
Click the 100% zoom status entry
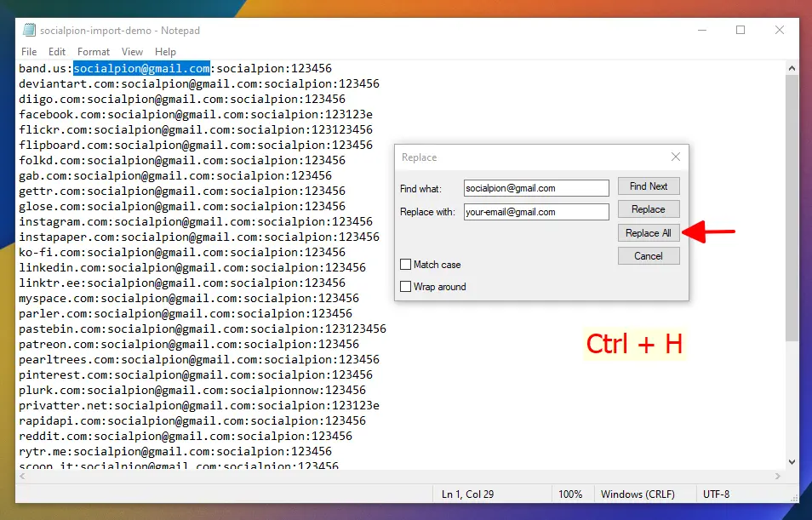tap(570, 494)
